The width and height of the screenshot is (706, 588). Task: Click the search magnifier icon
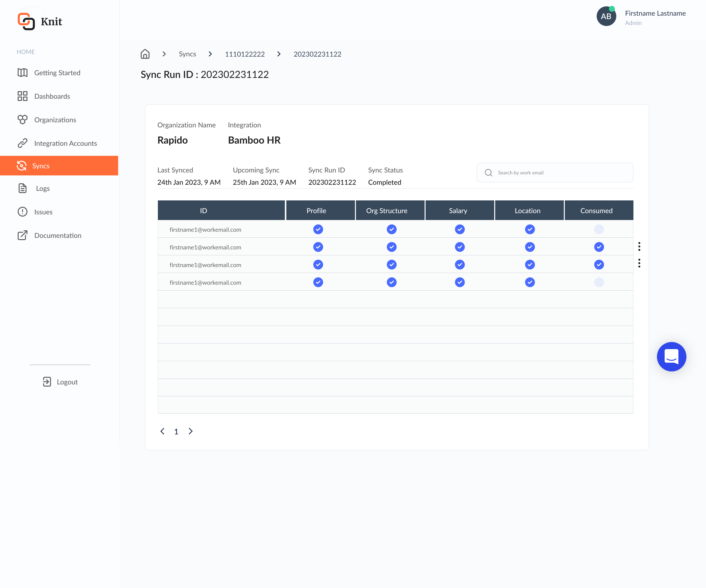(x=488, y=173)
